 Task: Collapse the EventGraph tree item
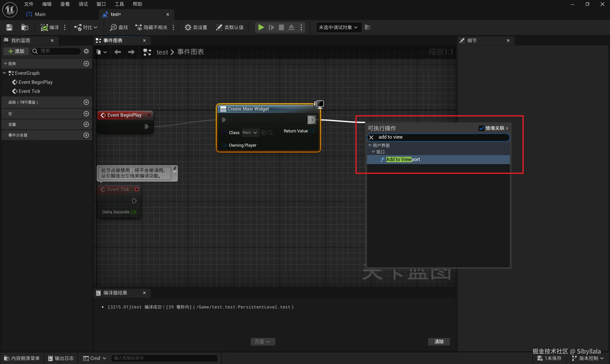click(x=5, y=73)
